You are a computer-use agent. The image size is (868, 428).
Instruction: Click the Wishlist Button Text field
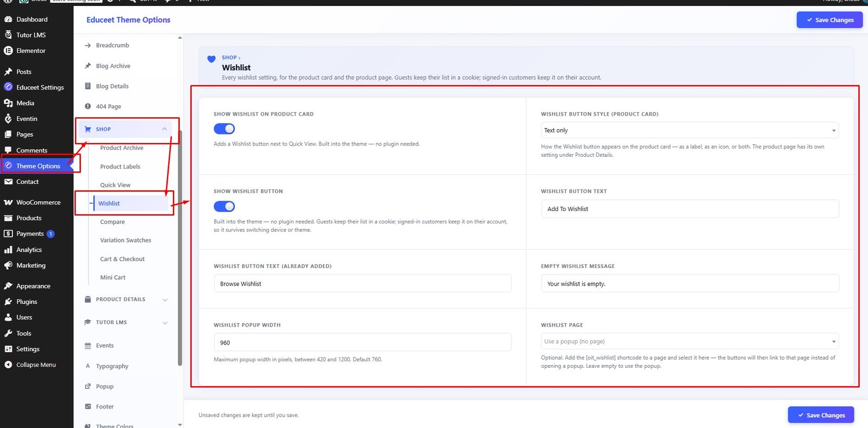click(690, 209)
